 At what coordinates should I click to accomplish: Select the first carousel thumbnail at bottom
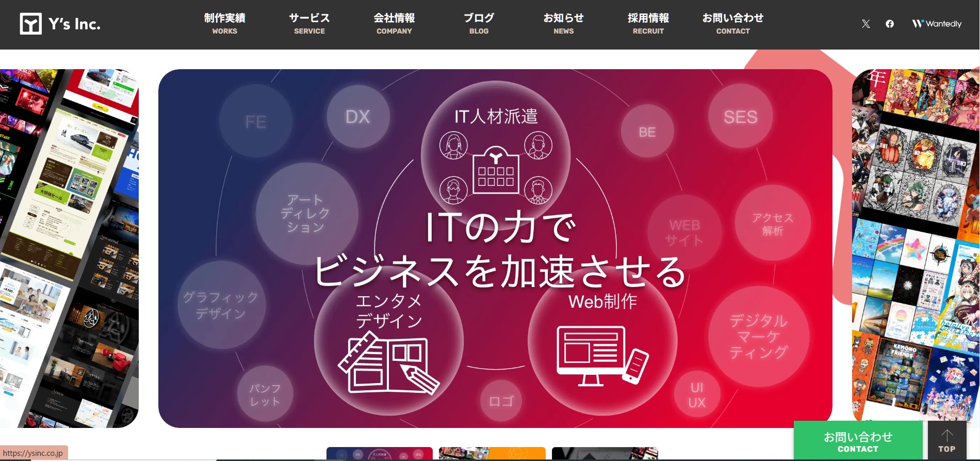pyautogui.click(x=379, y=454)
